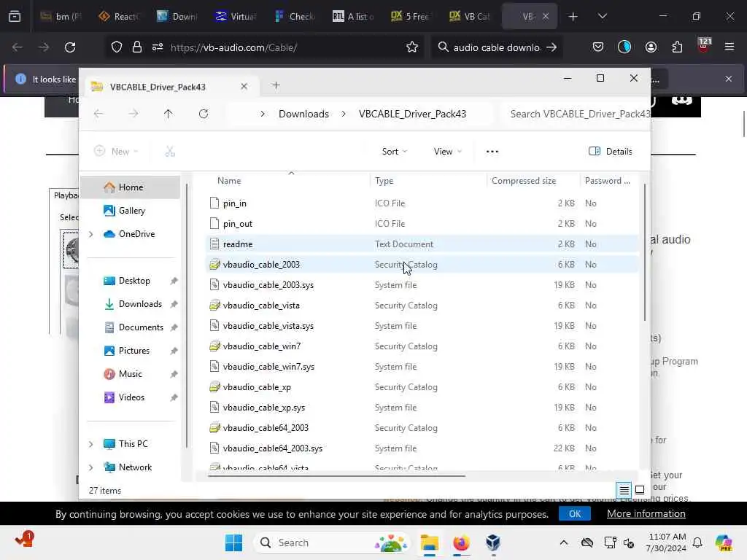The height and width of the screenshot is (560, 747).
Task: Open the More information cookie link
Action: (646, 514)
